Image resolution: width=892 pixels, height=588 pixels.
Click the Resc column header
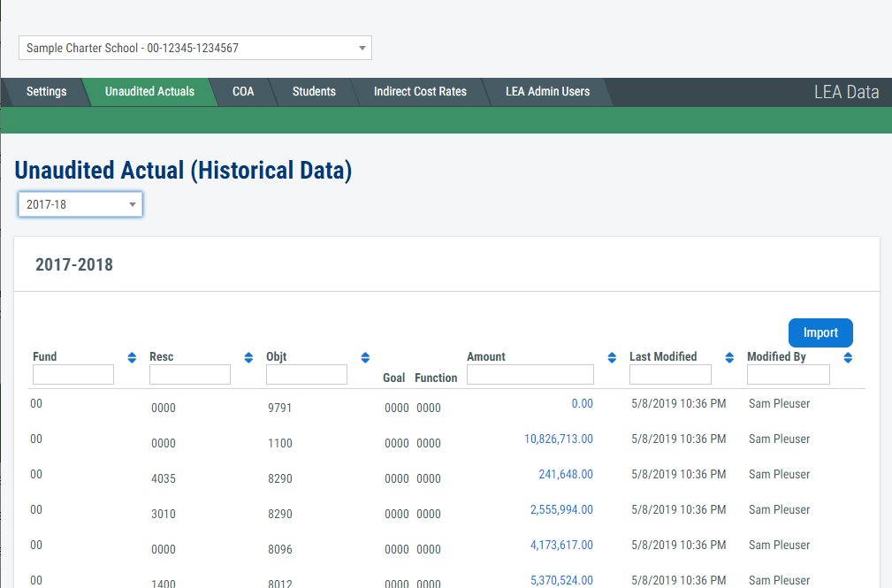[x=162, y=356]
